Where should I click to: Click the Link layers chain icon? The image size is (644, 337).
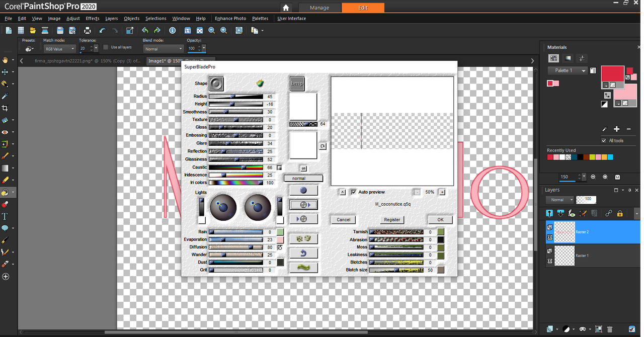pyautogui.click(x=608, y=213)
